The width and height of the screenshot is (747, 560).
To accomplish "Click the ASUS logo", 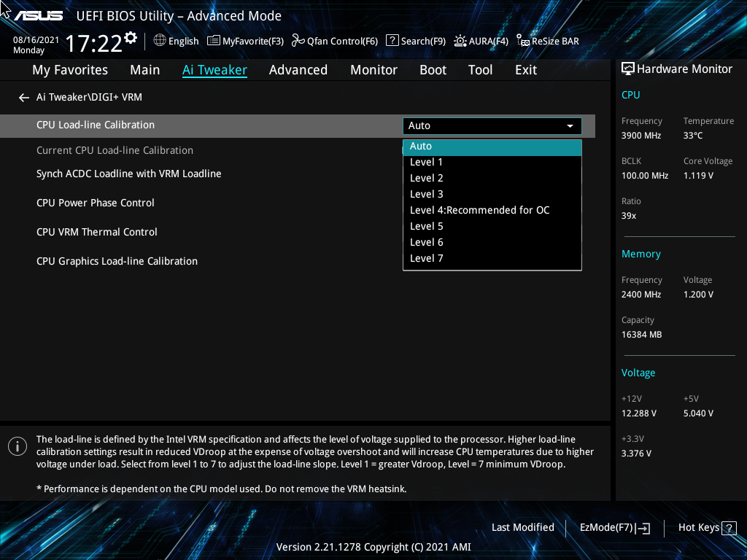I will tap(38, 16).
